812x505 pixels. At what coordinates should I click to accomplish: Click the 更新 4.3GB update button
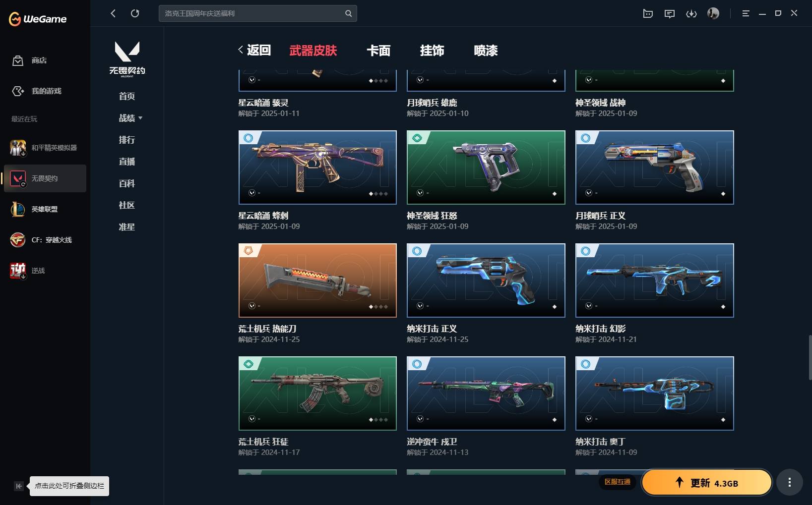(707, 483)
